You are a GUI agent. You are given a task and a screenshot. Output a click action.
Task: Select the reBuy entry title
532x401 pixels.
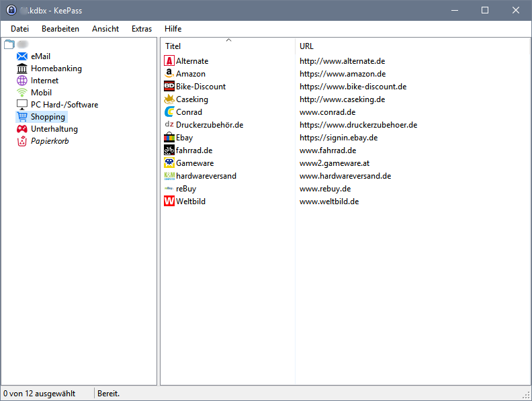click(x=186, y=189)
